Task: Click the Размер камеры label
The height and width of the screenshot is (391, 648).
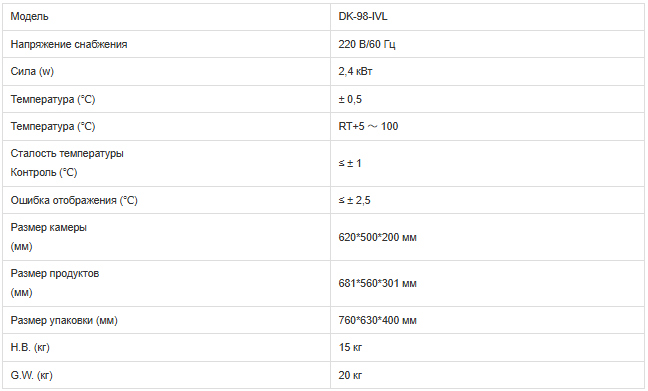Action: [48, 227]
